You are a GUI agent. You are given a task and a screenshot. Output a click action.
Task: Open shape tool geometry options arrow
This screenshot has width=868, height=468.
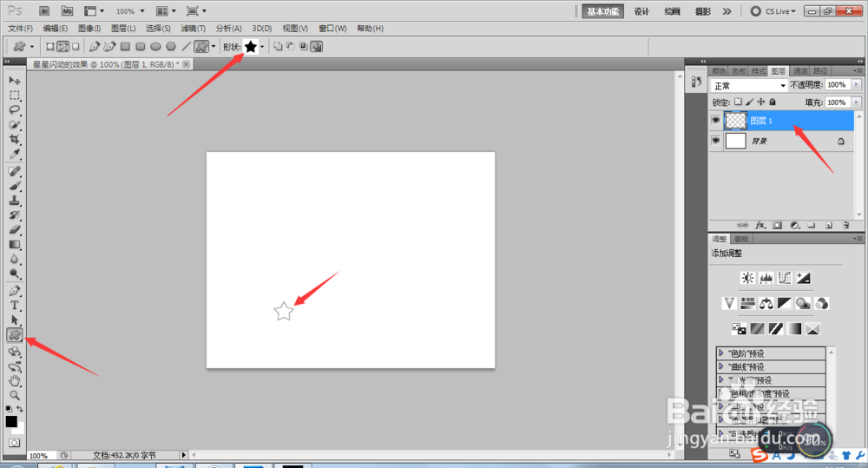[x=214, y=47]
